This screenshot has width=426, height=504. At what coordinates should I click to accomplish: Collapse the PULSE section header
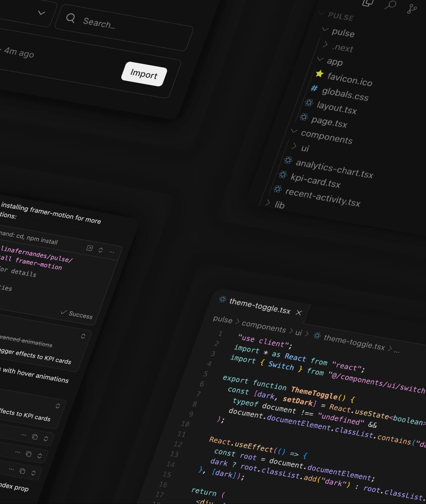(322, 13)
